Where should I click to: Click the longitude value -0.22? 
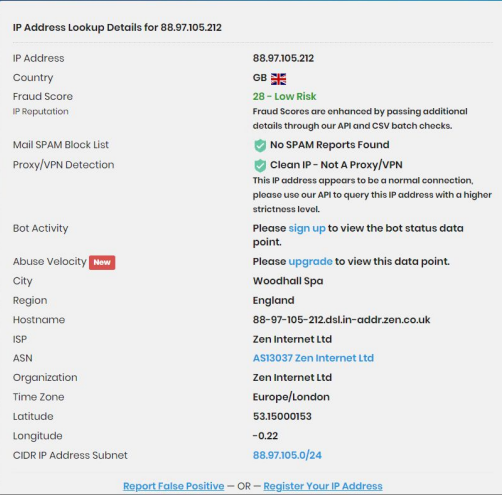265,436
